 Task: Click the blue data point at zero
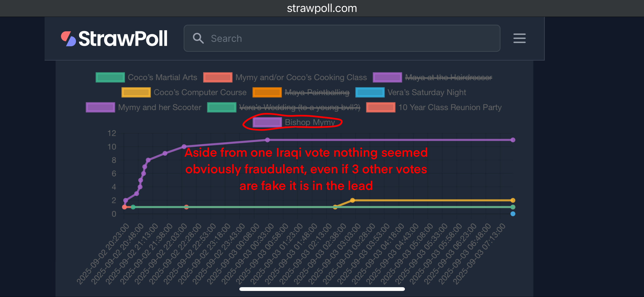click(513, 214)
